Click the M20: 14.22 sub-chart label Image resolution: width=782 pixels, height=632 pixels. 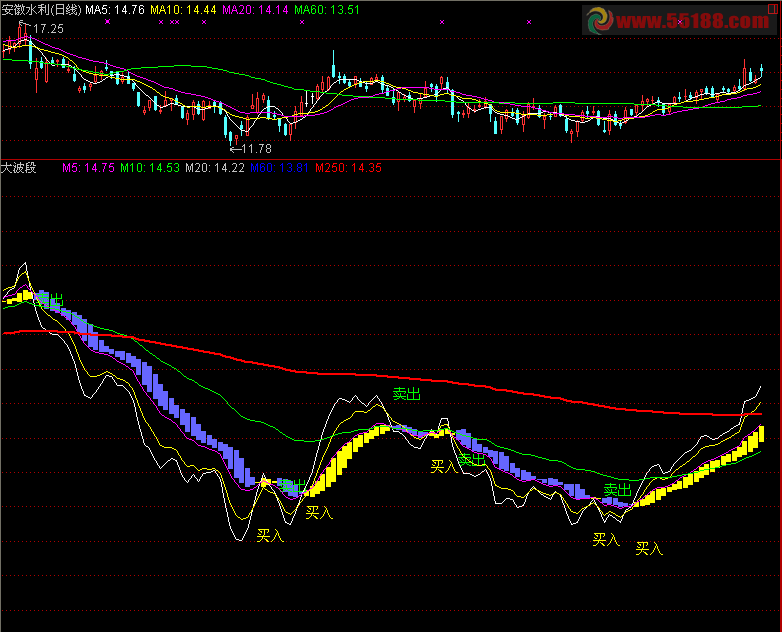214,168
